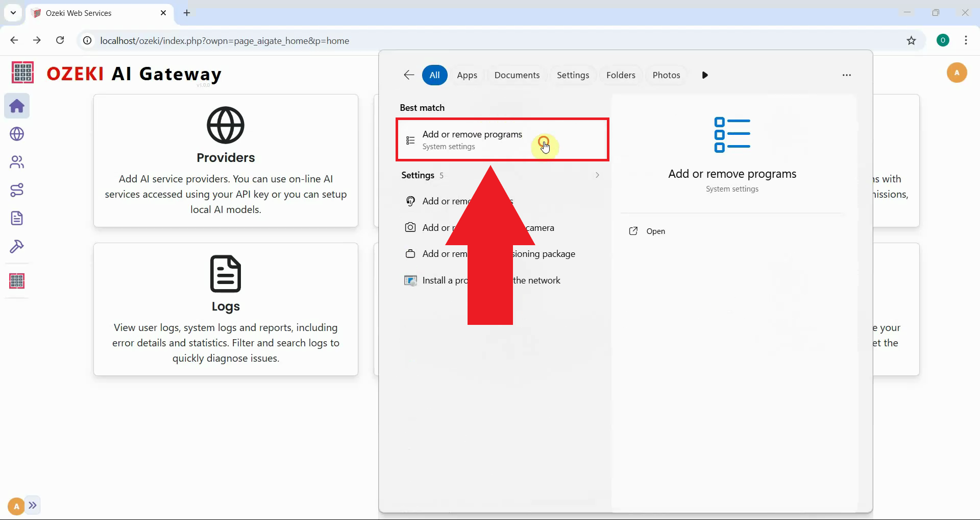Click the Ozeki grid logo at top left
Viewport: 980px width, 520px height.
[22, 73]
